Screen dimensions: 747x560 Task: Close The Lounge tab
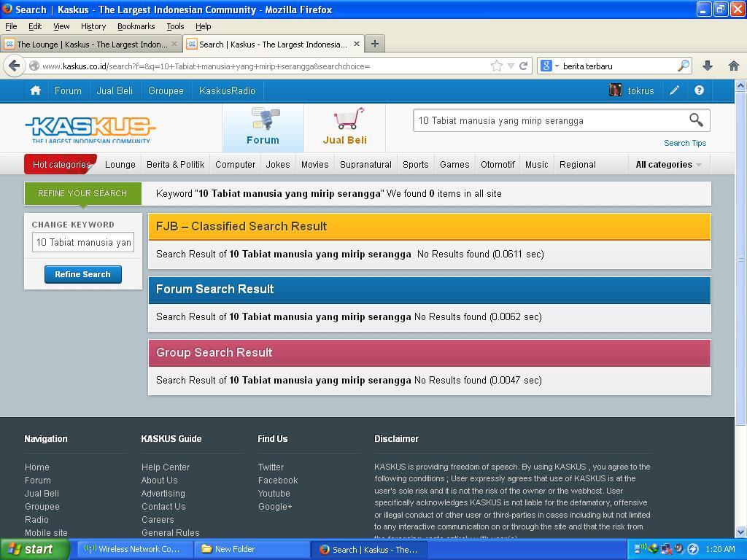(x=174, y=44)
